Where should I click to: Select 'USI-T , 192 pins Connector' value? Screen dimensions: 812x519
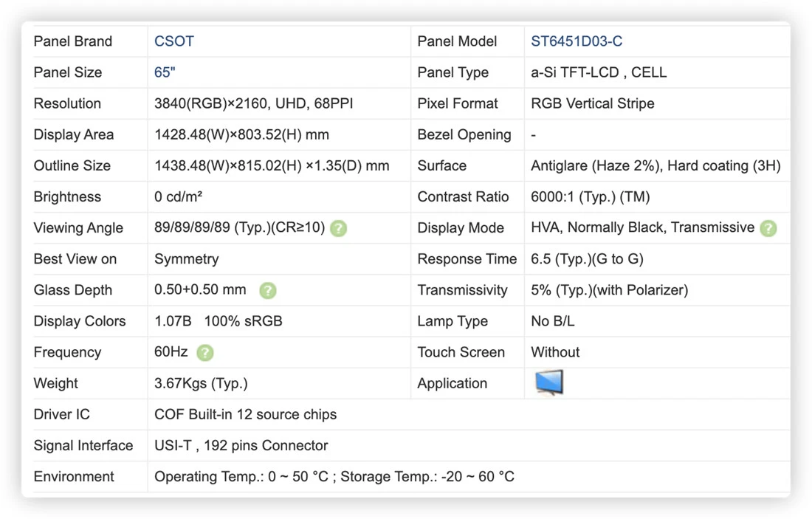241,445
